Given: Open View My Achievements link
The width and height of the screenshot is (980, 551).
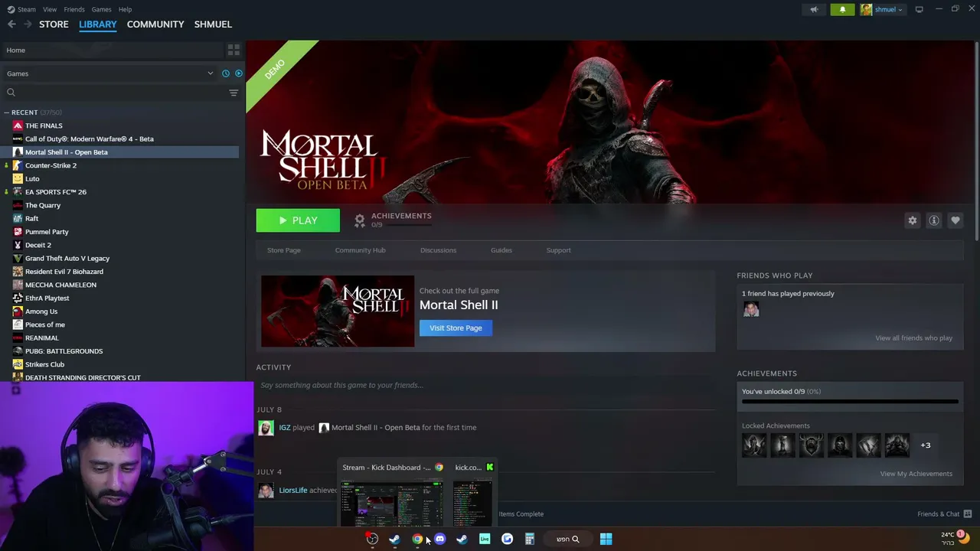Looking at the screenshot, I should pyautogui.click(x=916, y=474).
